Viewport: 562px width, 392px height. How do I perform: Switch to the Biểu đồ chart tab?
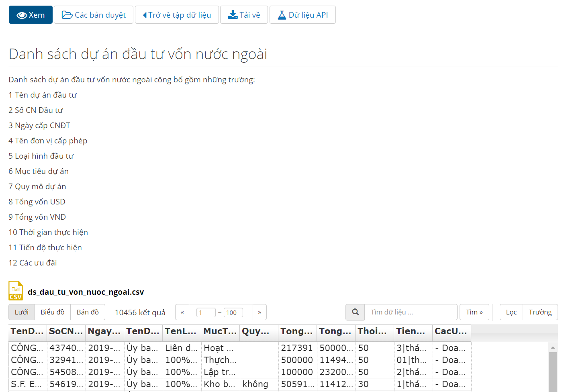coord(52,312)
